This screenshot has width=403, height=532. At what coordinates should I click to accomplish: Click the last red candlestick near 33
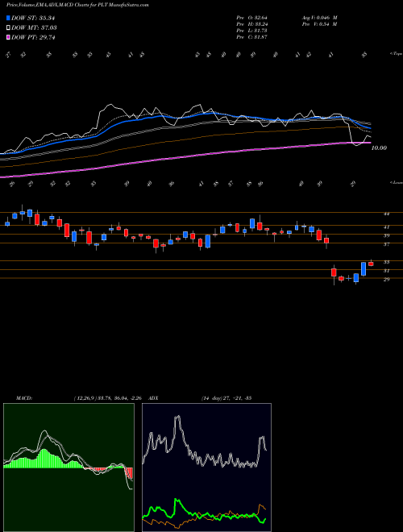(371, 264)
